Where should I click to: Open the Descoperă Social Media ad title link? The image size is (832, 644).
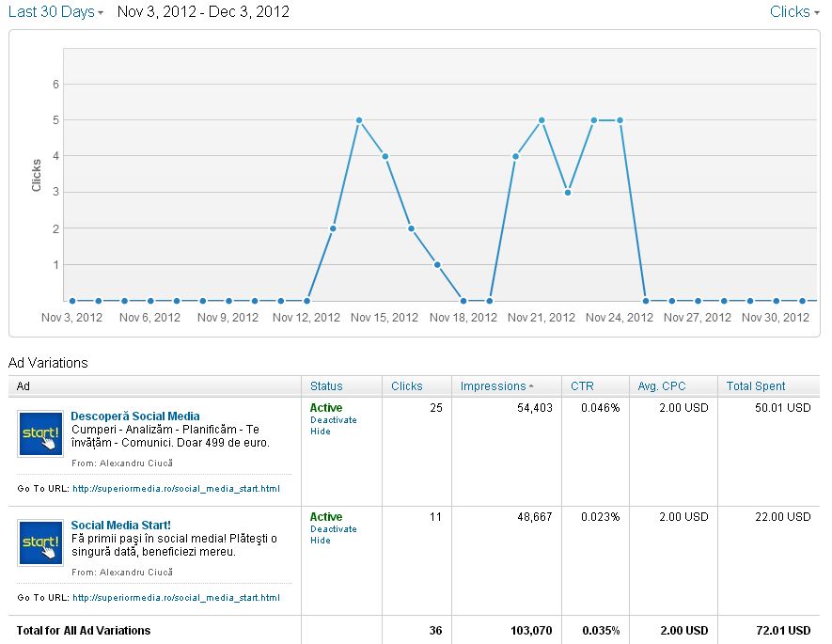click(x=134, y=416)
